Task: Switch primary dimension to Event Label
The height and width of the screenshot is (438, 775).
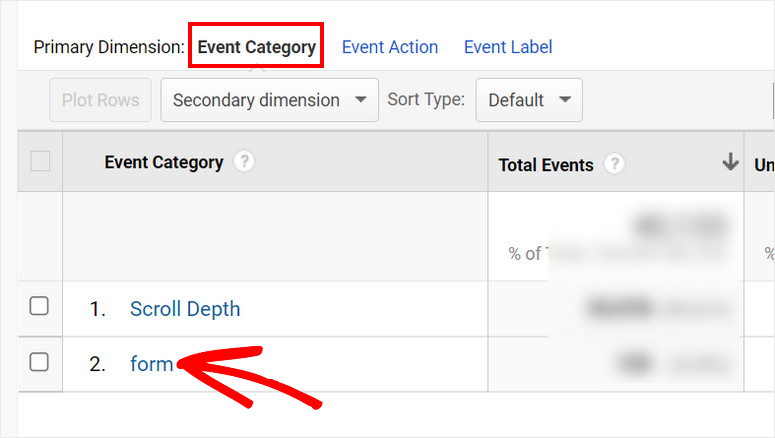Action: coord(508,47)
